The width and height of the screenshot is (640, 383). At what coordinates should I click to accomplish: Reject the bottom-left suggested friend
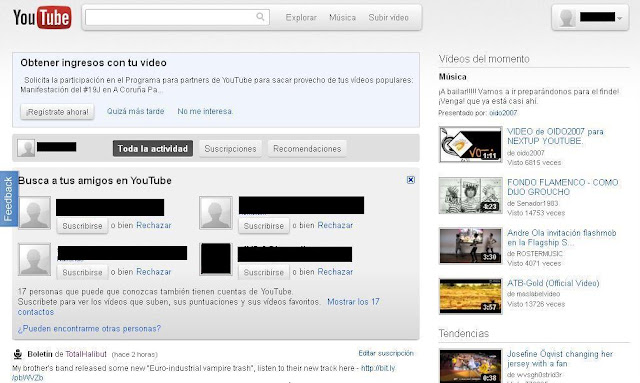pyautogui.click(x=154, y=272)
